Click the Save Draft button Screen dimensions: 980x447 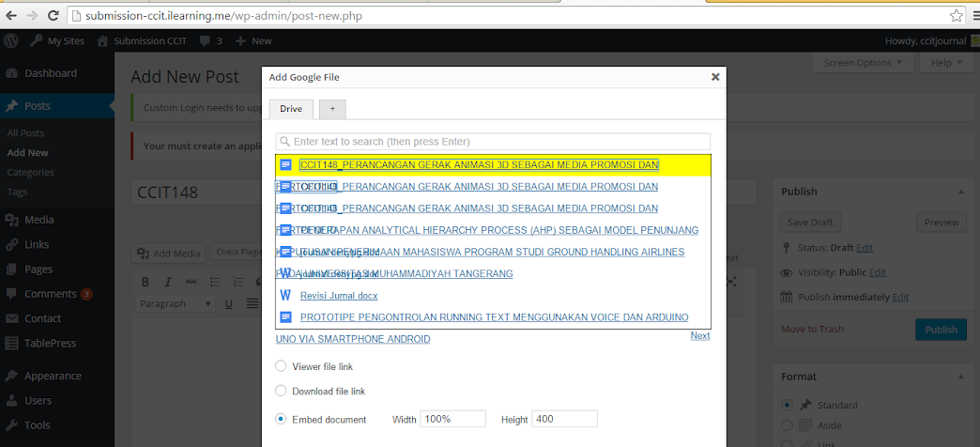click(811, 222)
